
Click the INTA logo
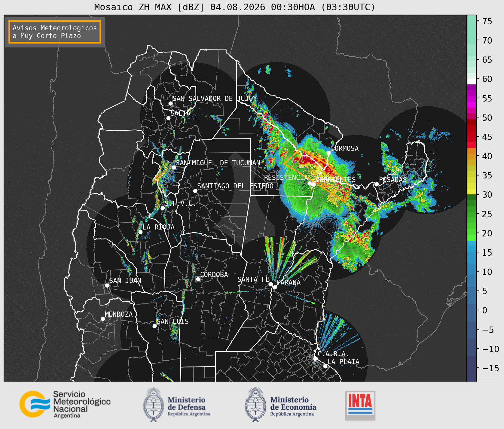(360, 405)
